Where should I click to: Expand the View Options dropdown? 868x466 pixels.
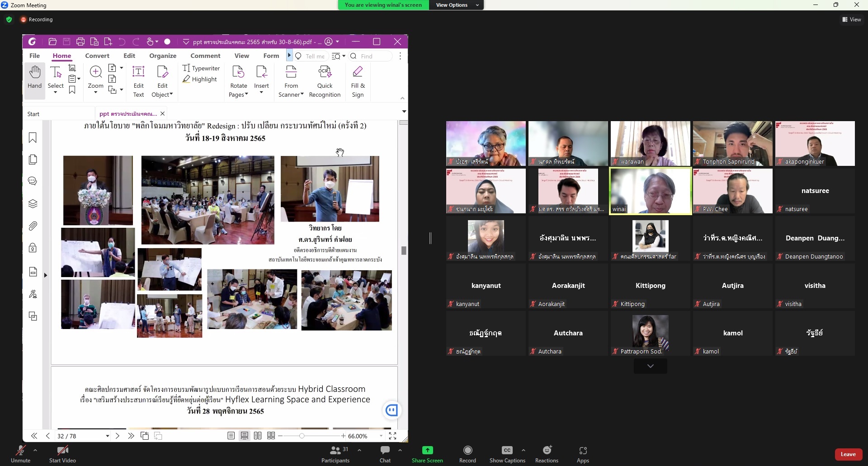point(457,5)
